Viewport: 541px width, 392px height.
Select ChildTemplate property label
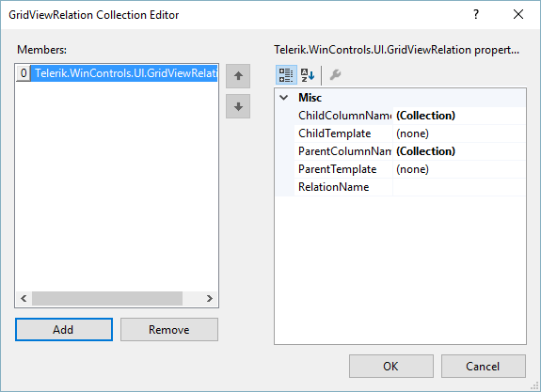click(334, 133)
